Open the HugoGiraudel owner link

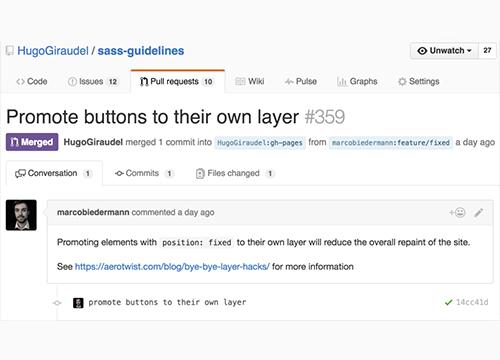click(53, 51)
